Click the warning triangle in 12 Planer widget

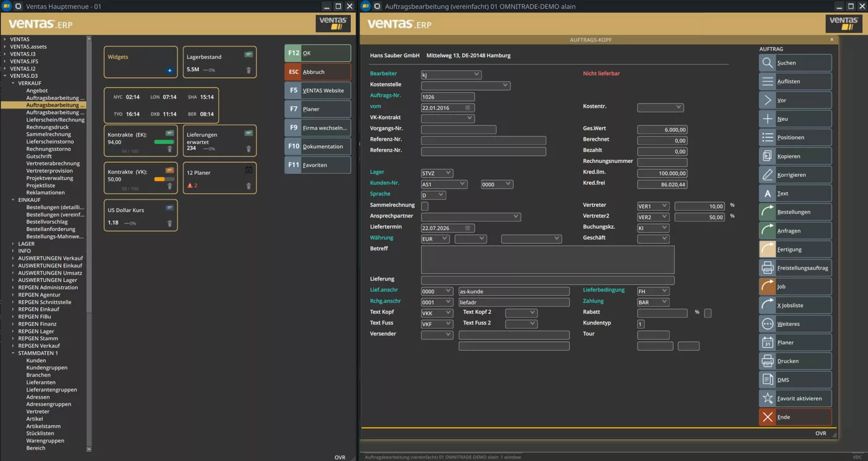190,186
